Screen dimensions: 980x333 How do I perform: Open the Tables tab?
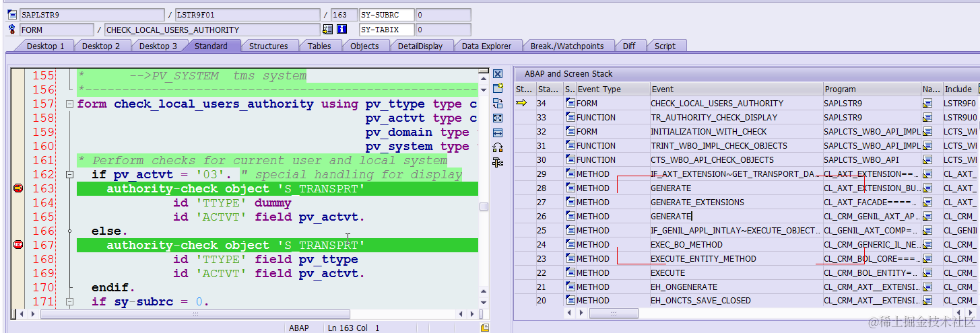pyautogui.click(x=319, y=46)
